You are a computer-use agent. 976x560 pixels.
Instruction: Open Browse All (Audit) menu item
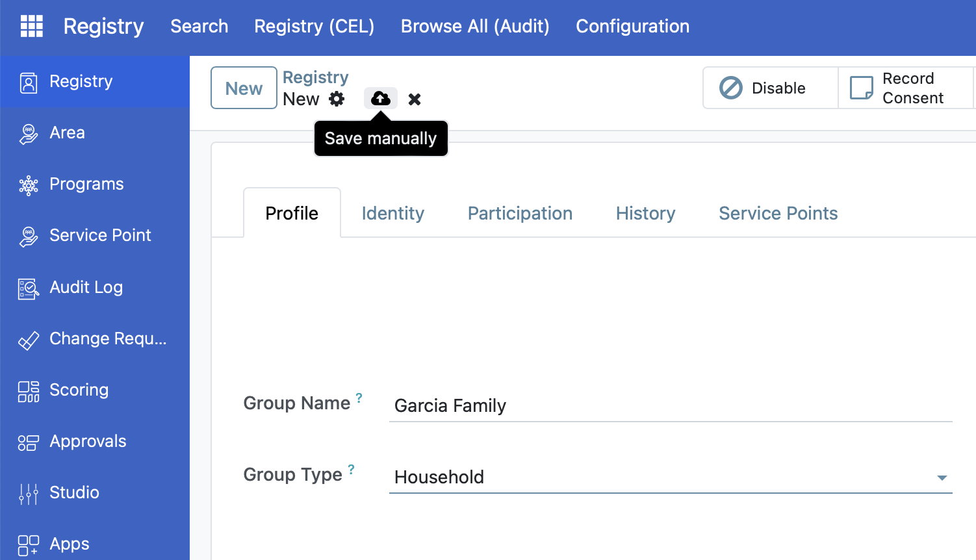tap(475, 26)
